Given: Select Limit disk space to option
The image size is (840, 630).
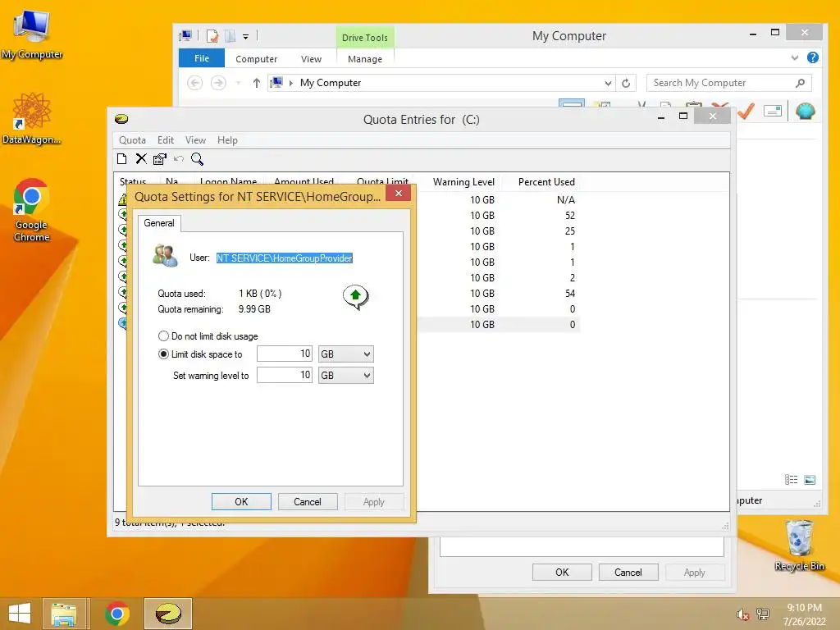Looking at the screenshot, I should point(200,354).
